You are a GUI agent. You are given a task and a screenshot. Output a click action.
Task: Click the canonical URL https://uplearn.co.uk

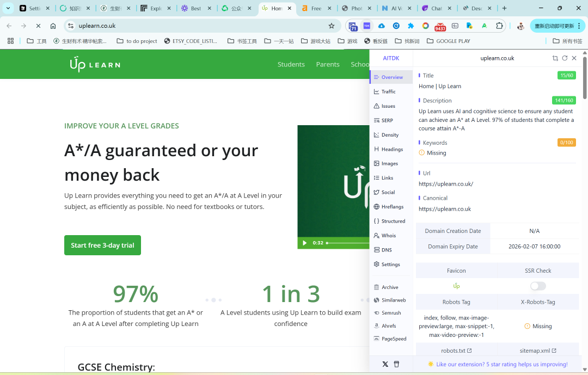tap(445, 209)
